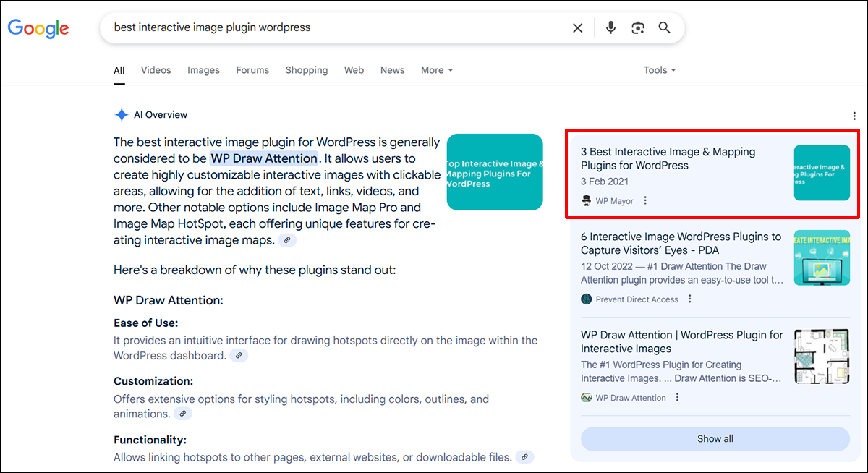This screenshot has width=868, height=473.
Task: Click the 'WP Mayor' source name
Action: tap(615, 200)
